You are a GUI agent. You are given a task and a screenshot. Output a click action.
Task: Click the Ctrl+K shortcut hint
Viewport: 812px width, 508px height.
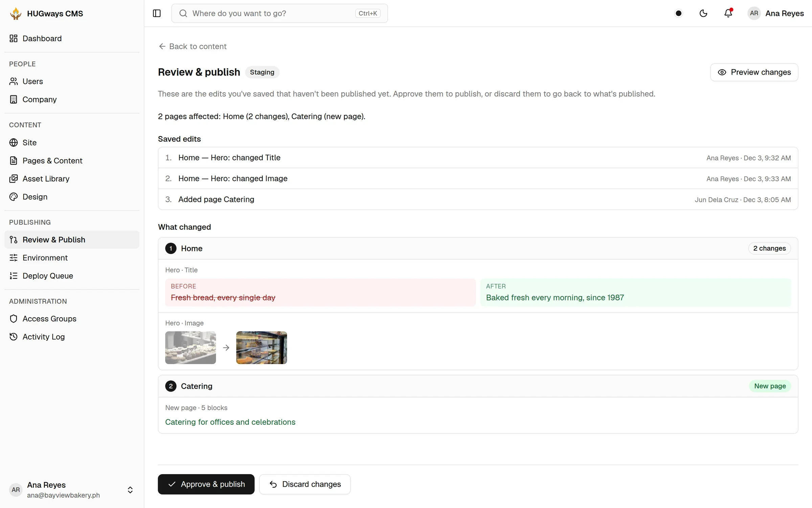368,13
